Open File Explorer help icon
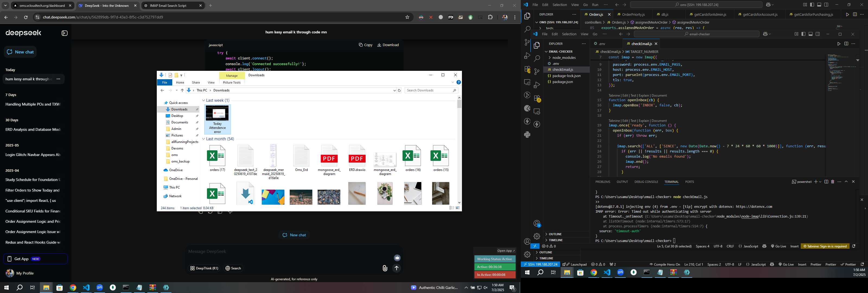Screen dimensions: 868x293 coord(459,82)
